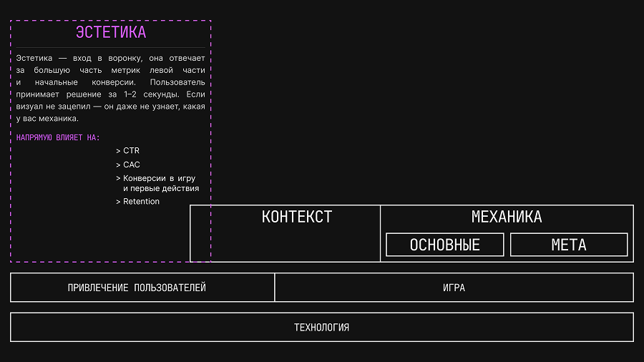The image size is (644, 362).
Task: Click the arrow marker before Конверсии
Action: pos(118,179)
